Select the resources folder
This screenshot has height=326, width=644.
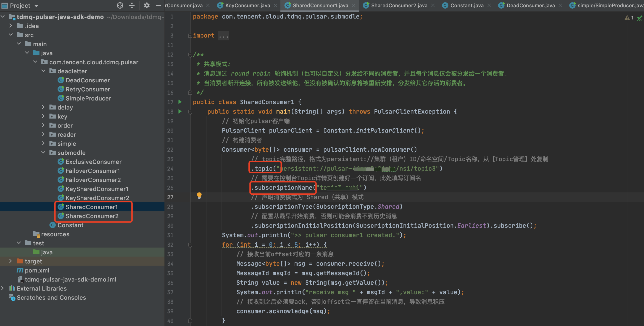pyautogui.click(x=55, y=234)
